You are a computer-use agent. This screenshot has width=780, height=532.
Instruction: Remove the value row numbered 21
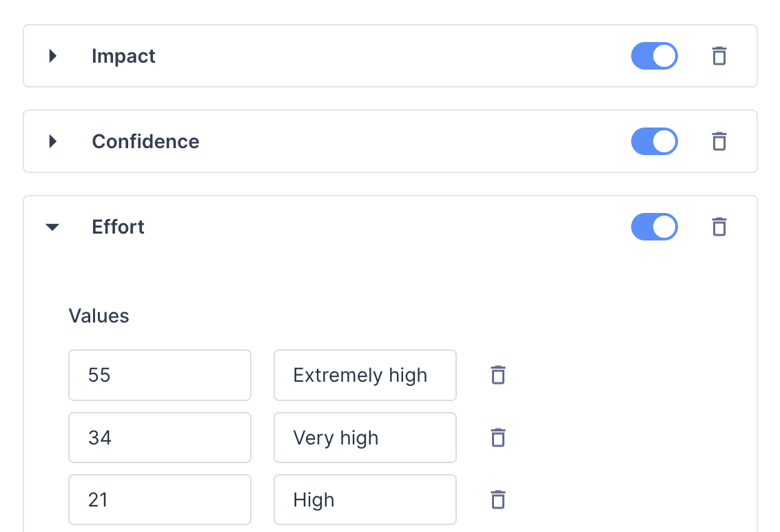(x=497, y=500)
